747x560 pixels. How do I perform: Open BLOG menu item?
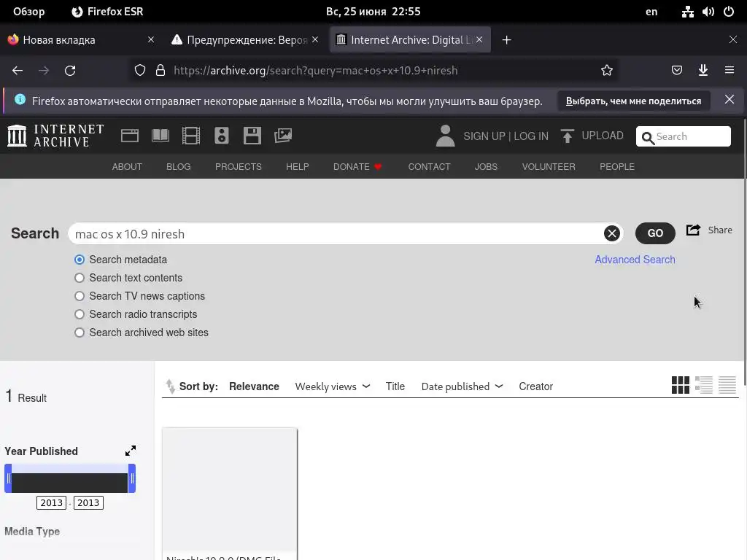[178, 167]
